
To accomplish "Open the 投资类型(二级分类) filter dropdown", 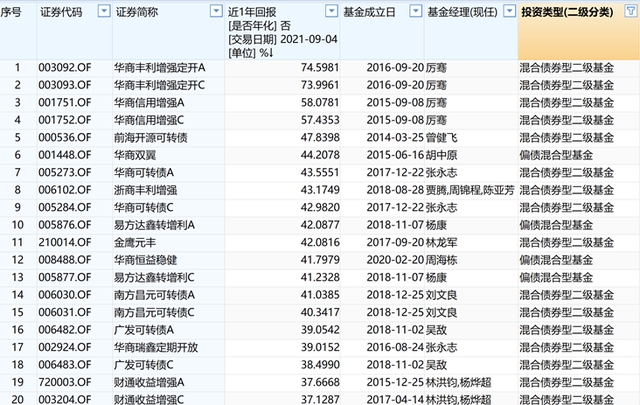I will pyautogui.click(x=631, y=10).
